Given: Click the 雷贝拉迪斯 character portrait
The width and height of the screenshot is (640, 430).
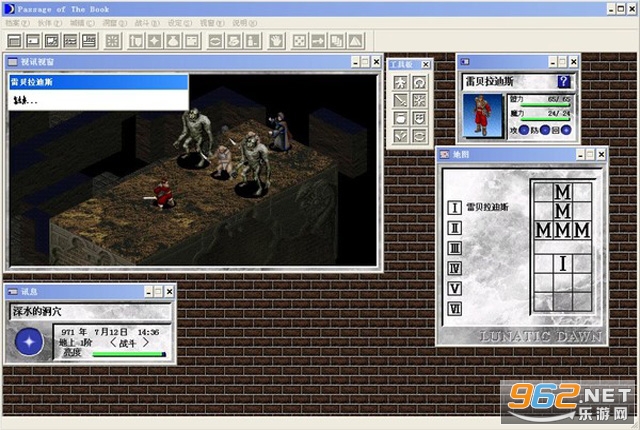Looking at the screenshot, I should point(483,116).
